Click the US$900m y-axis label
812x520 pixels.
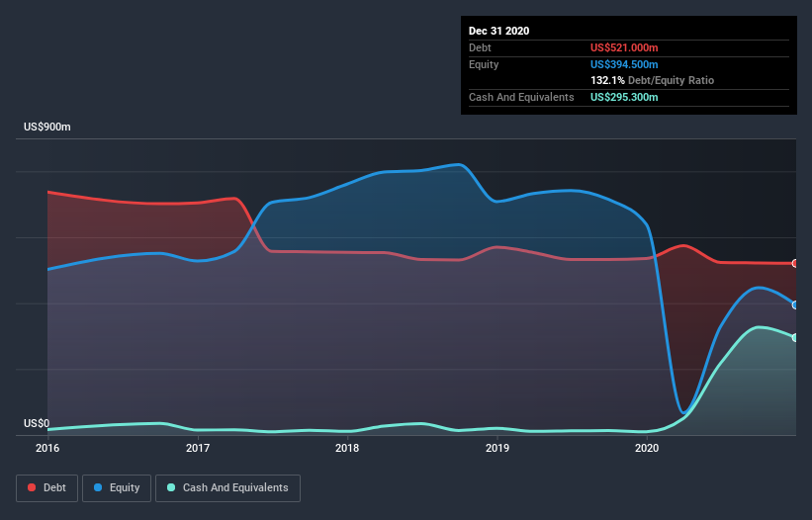(47, 127)
